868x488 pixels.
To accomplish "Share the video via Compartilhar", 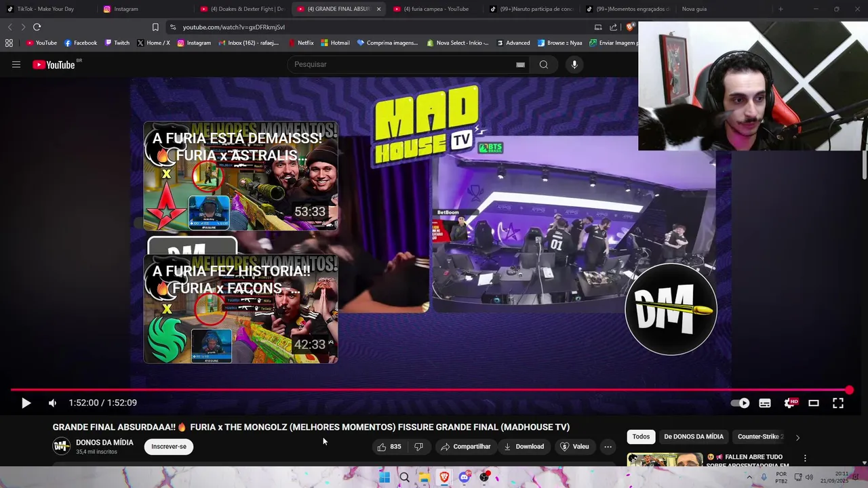I will pyautogui.click(x=465, y=447).
